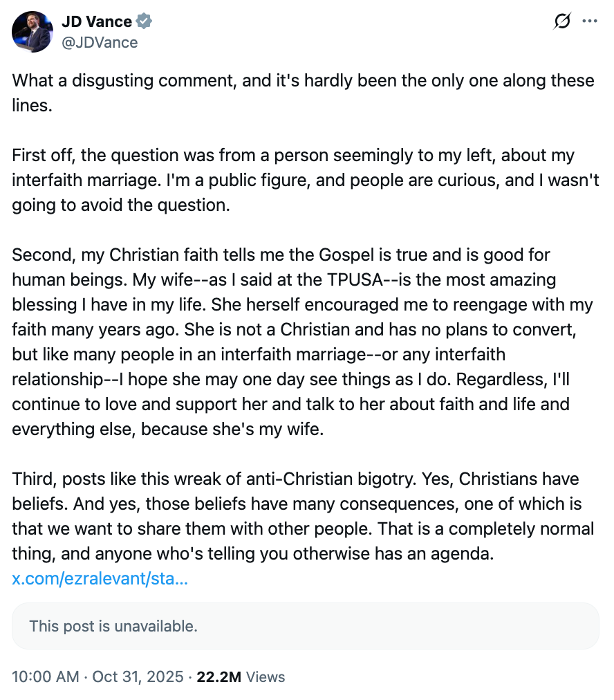The height and width of the screenshot is (700, 614).
Task: Follow the x.com/ezralevant/sta... link
Action: [100, 578]
